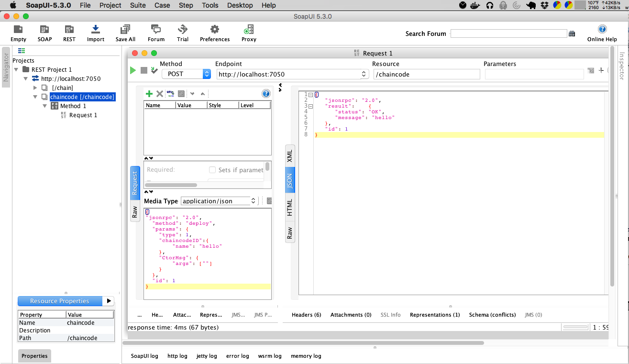Image resolution: width=629 pixels, height=364 pixels.
Task: Open parameters help question icon
Action: tap(266, 94)
